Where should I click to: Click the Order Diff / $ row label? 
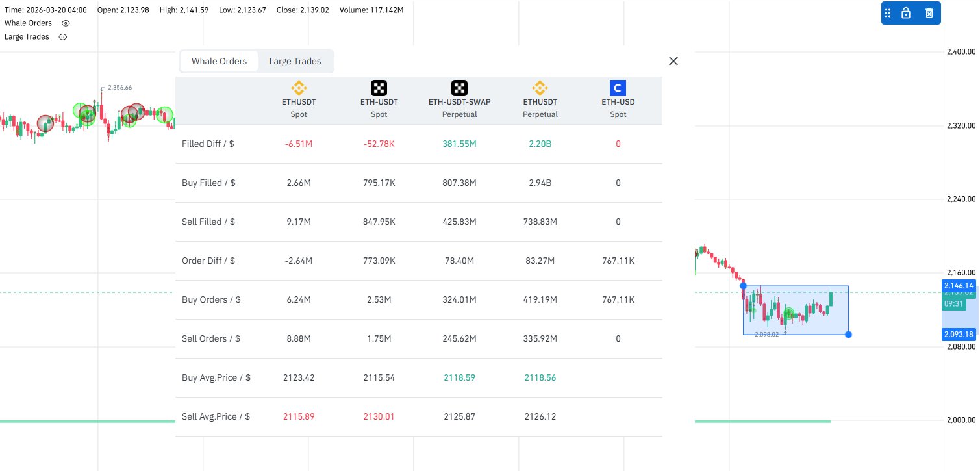pyautogui.click(x=208, y=261)
